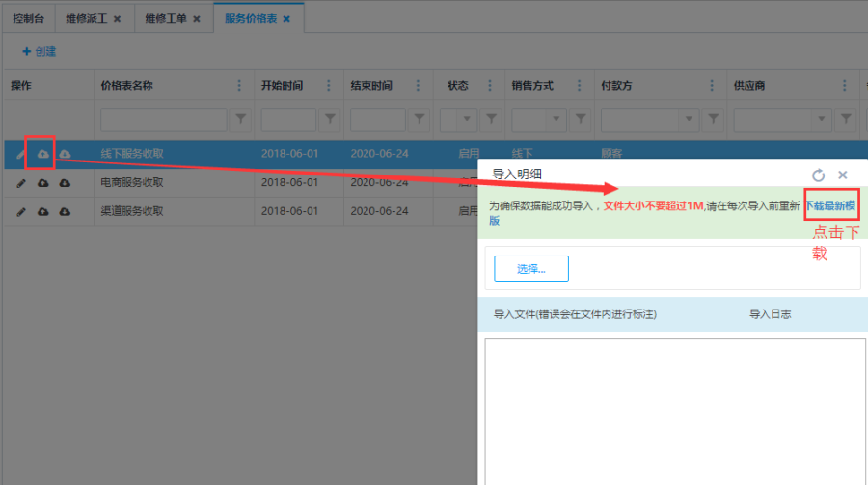868x485 pixels.
Task: Click the download cloud icon in 电商服务收取 row
Action: tap(65, 183)
